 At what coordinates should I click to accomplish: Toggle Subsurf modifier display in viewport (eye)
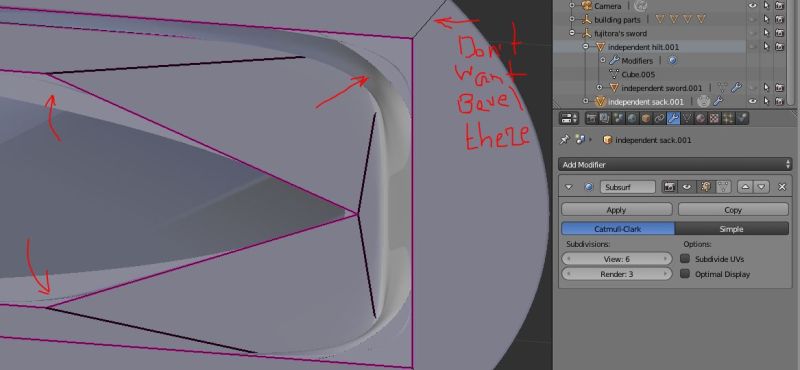pos(687,187)
